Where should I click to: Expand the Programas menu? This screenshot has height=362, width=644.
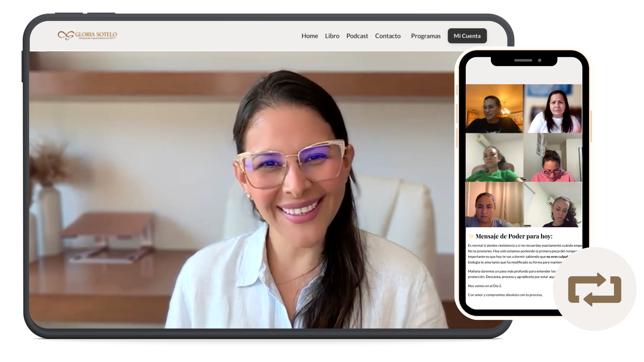click(426, 36)
